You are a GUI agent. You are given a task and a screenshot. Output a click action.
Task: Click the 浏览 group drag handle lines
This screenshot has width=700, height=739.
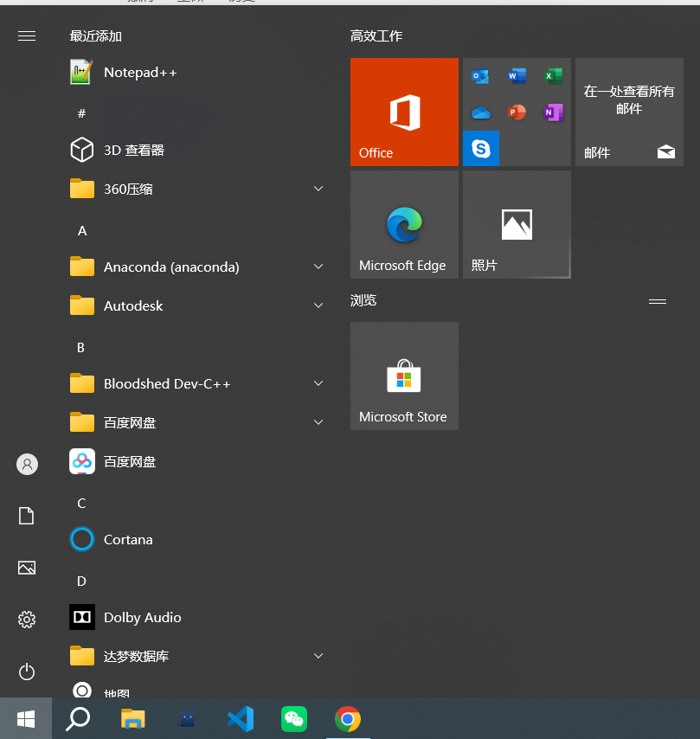[657, 301]
